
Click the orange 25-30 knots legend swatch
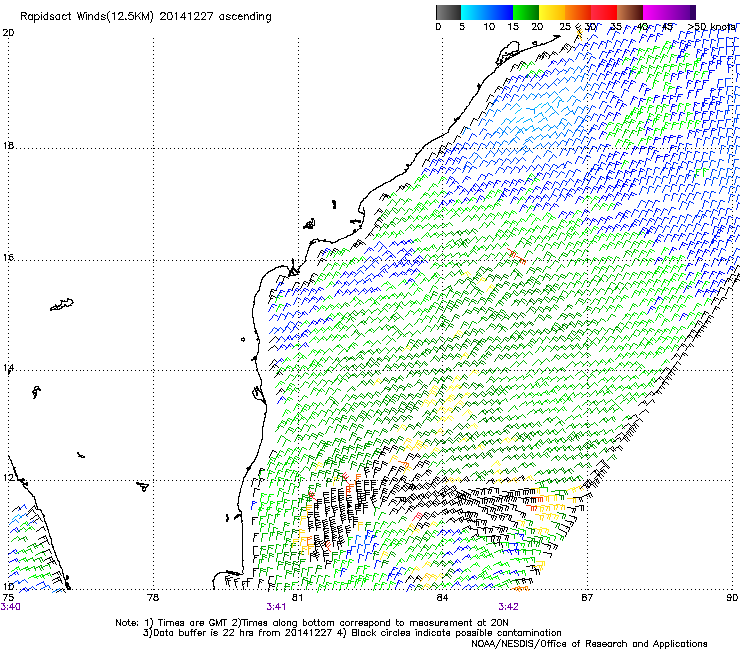[x=578, y=12]
